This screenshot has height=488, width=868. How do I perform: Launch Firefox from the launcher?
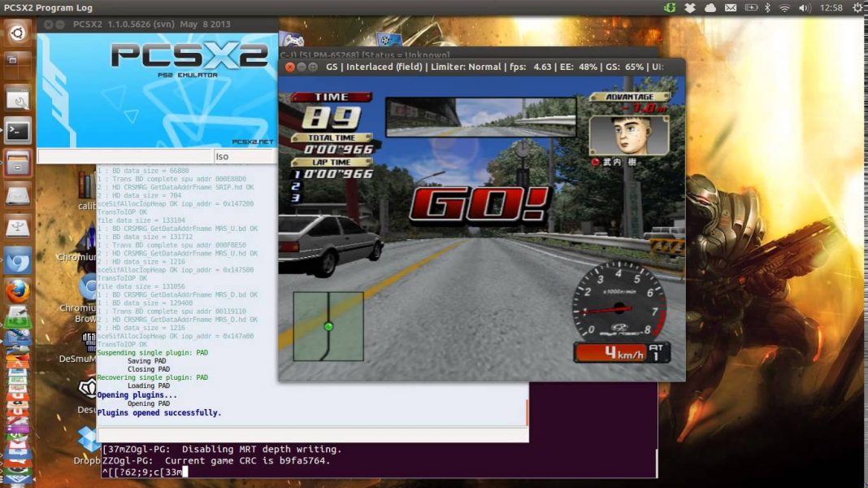(18, 292)
